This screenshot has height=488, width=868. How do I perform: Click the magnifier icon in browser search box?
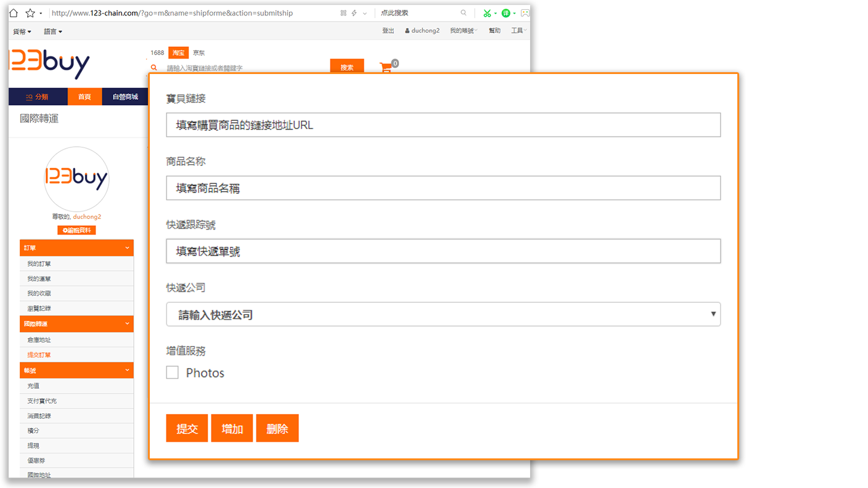[464, 13]
